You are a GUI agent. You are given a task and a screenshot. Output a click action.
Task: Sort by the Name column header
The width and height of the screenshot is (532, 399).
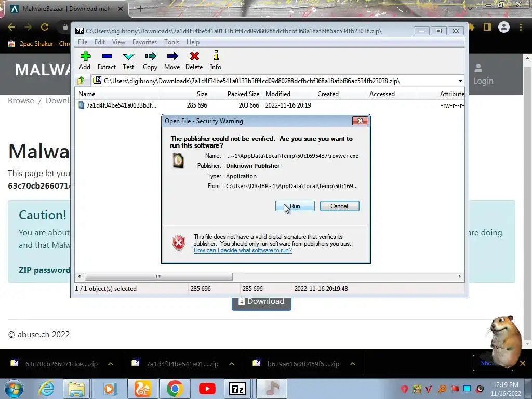(116, 94)
